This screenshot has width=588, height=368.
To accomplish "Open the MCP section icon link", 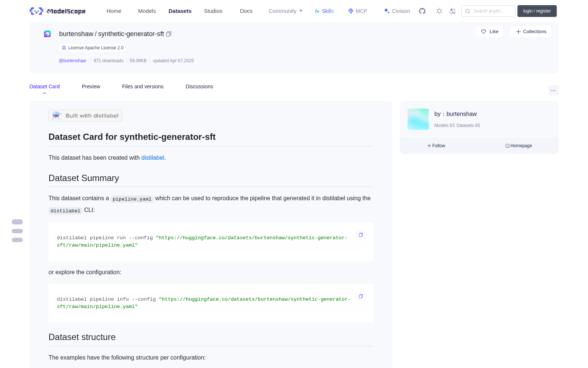I will (x=357, y=11).
